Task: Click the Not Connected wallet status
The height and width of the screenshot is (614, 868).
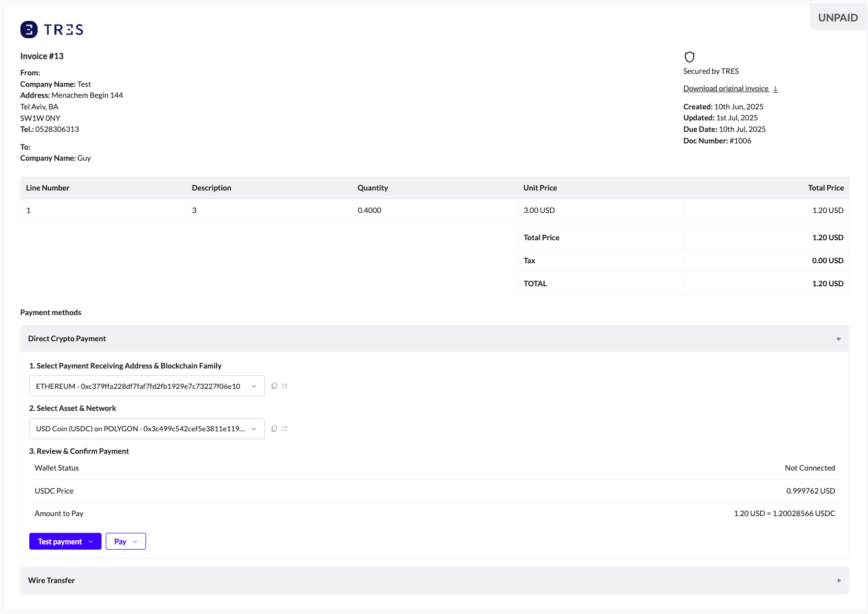Action: click(x=810, y=468)
